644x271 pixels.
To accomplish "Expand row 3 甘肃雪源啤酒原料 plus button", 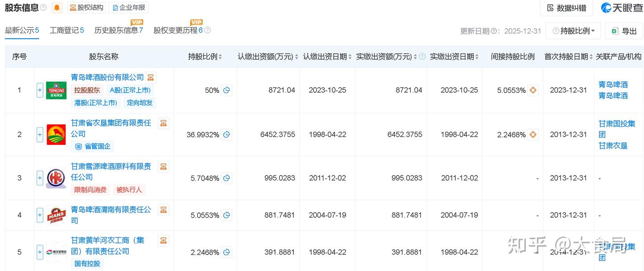I will click(x=40, y=178).
